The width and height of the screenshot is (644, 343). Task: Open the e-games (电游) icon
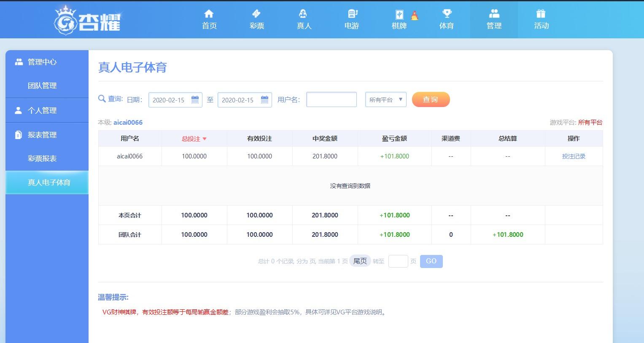coord(352,14)
